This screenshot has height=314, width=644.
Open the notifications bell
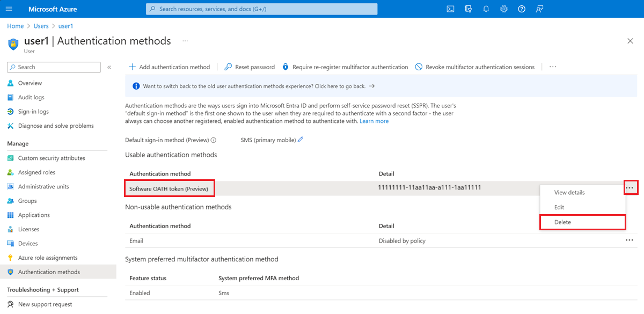[x=486, y=9]
